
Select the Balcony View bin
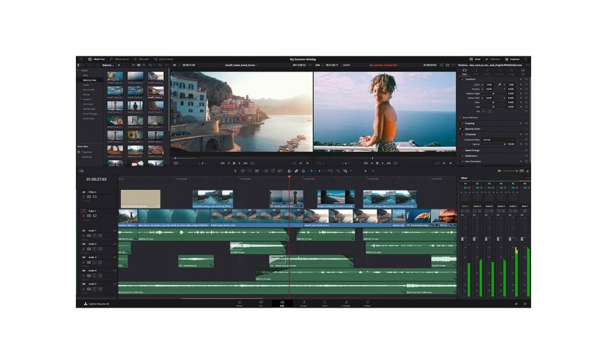click(x=90, y=80)
